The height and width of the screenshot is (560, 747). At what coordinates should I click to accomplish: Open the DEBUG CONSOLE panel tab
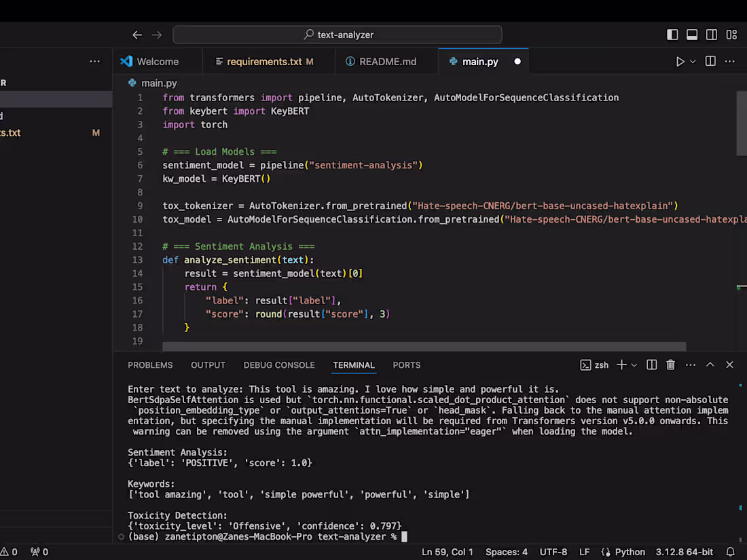pos(278,365)
